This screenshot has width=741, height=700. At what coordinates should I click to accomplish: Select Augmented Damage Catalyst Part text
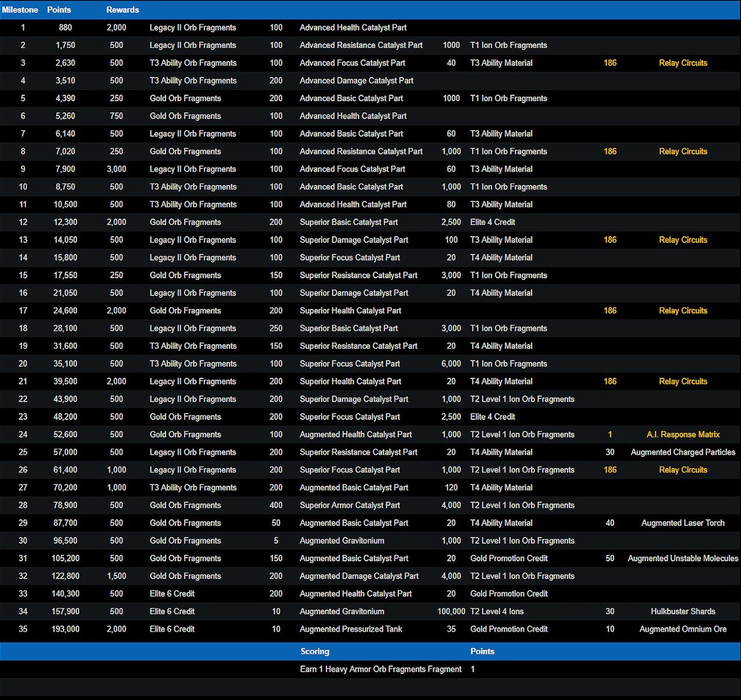[x=359, y=576]
